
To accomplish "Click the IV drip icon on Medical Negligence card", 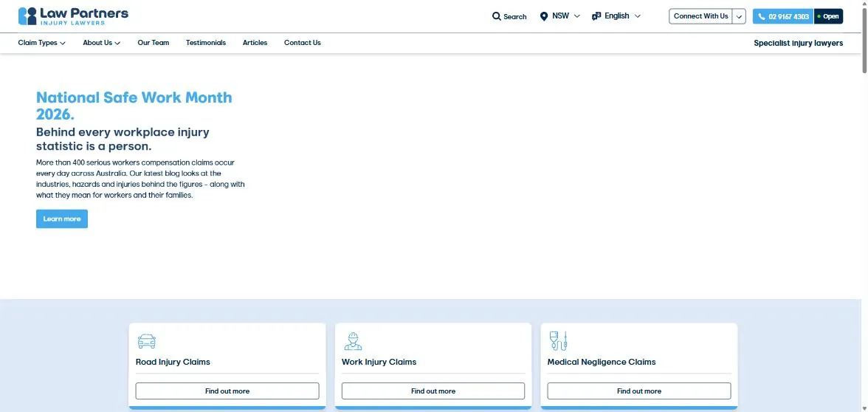I will [559, 340].
